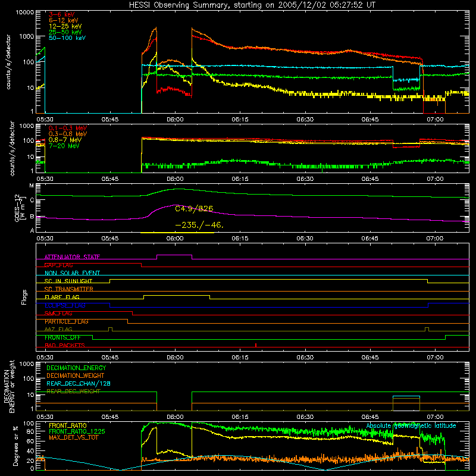The image size is (476, 476).
Task: Select the DECIMATION_ENERGY legend label
Action: point(76,368)
